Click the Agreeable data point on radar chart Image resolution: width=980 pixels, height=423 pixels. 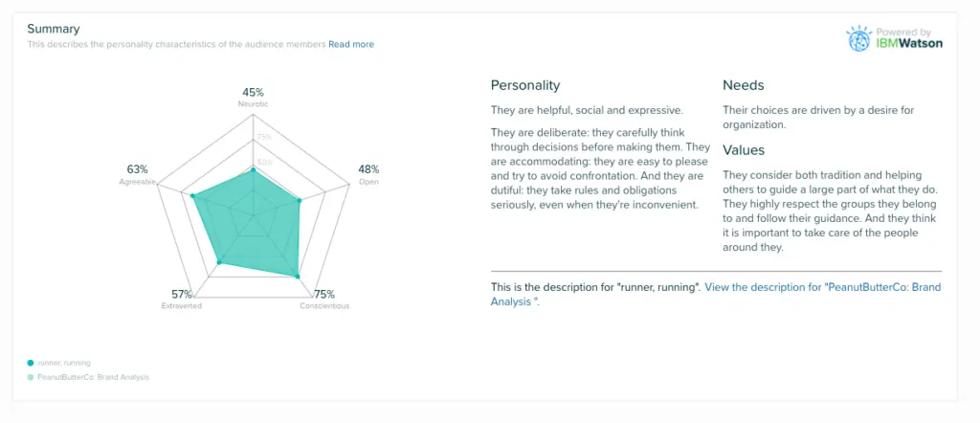click(x=193, y=196)
